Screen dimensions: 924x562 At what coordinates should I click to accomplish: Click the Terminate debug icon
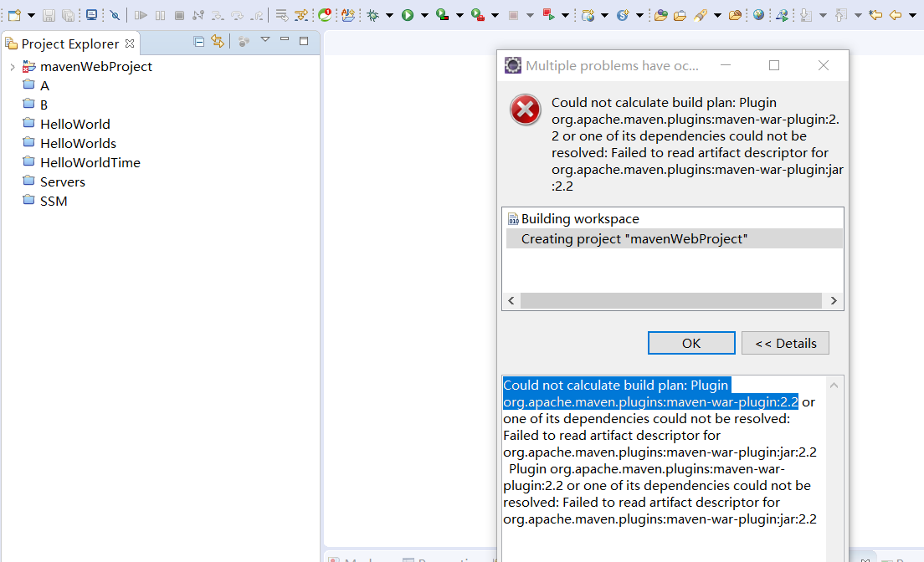179,15
